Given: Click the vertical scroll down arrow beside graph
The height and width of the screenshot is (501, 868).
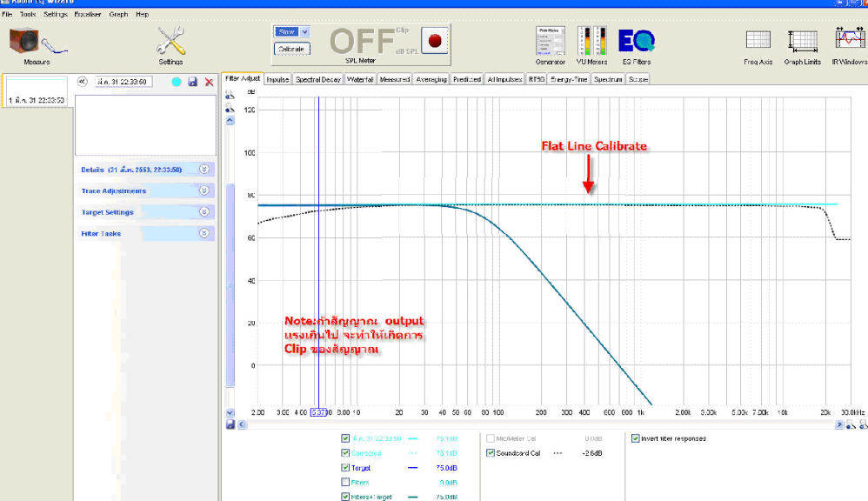Looking at the screenshot, I should click(230, 413).
